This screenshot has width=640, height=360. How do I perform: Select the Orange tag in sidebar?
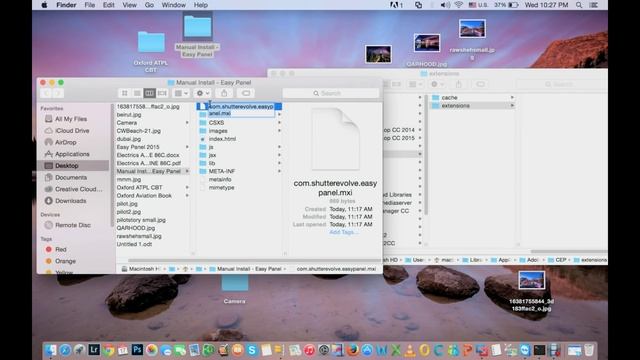[65, 261]
